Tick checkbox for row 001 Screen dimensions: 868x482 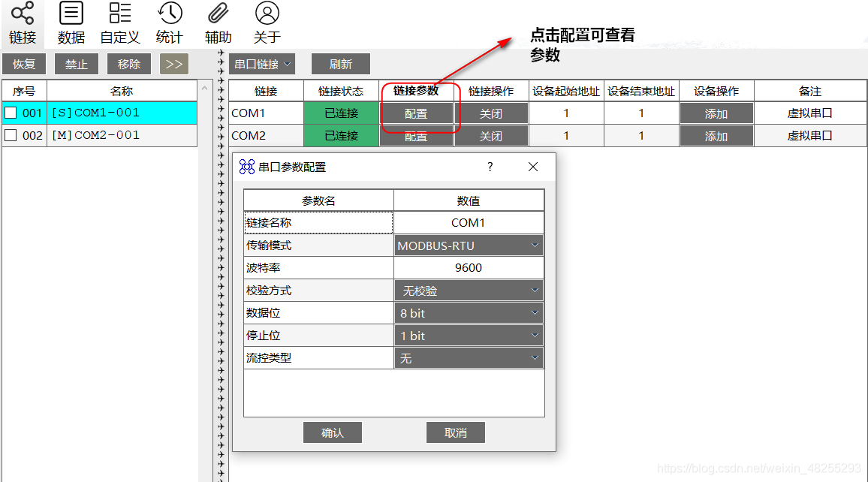point(11,113)
